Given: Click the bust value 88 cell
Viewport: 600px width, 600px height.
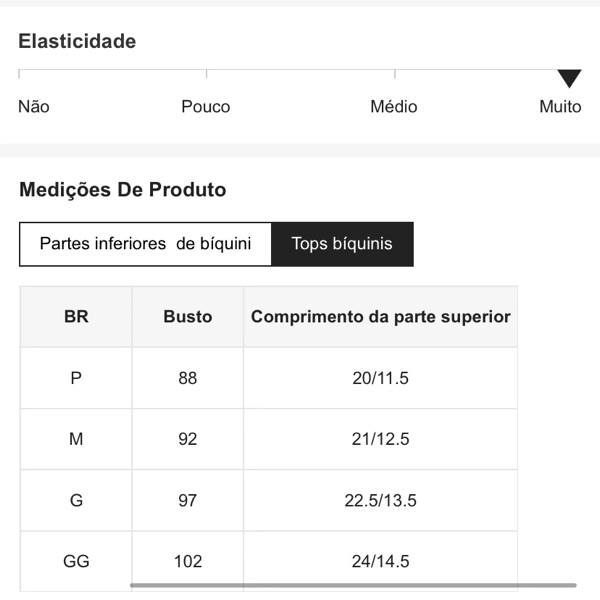Looking at the screenshot, I should (x=188, y=378).
